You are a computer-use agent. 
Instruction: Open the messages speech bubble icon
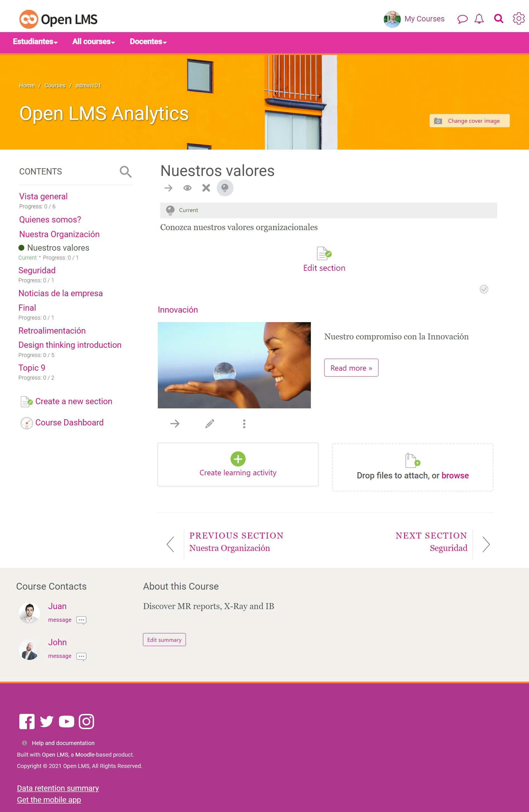[x=463, y=19]
